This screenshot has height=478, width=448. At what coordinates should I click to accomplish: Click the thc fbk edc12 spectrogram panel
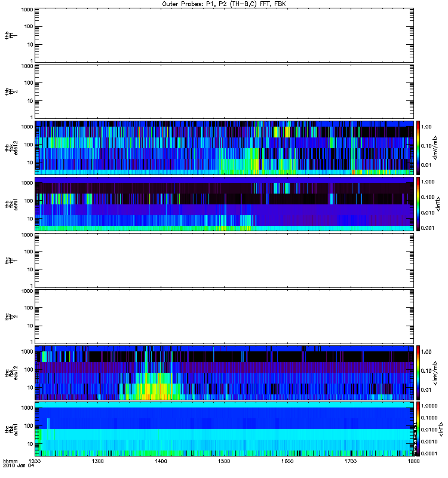point(224,372)
